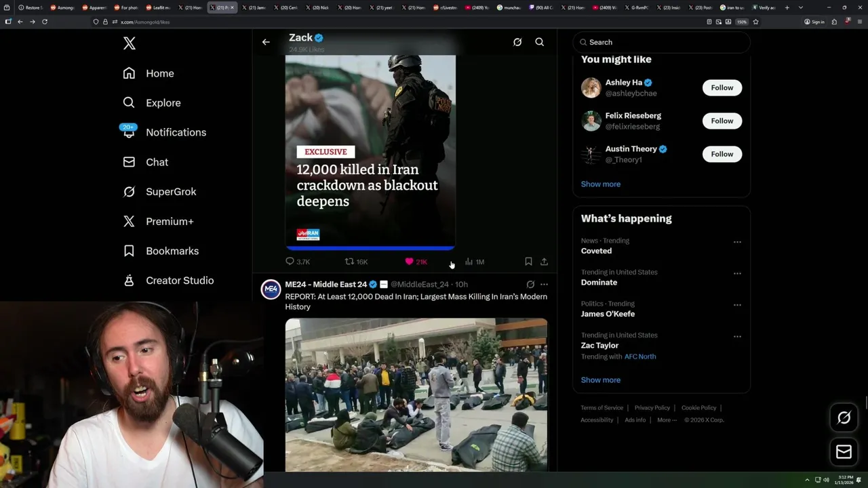This screenshot has width=868, height=488.
Task: Click the Search input field
Action: point(662,42)
